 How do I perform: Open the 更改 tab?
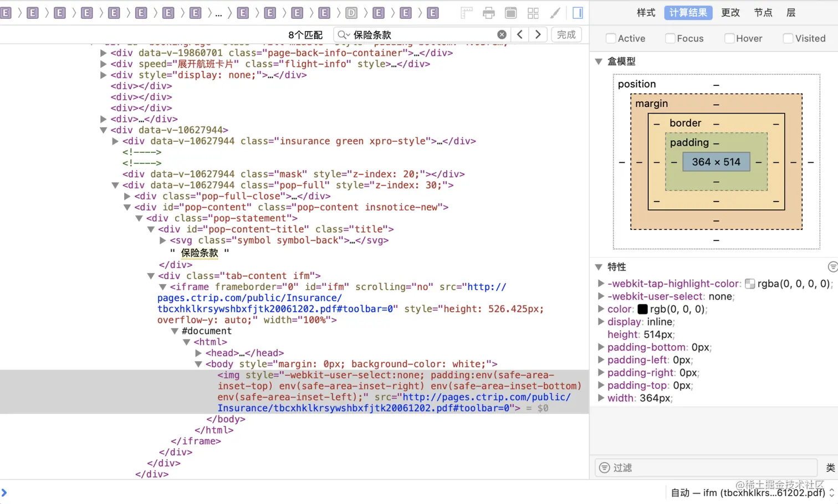[x=730, y=13]
